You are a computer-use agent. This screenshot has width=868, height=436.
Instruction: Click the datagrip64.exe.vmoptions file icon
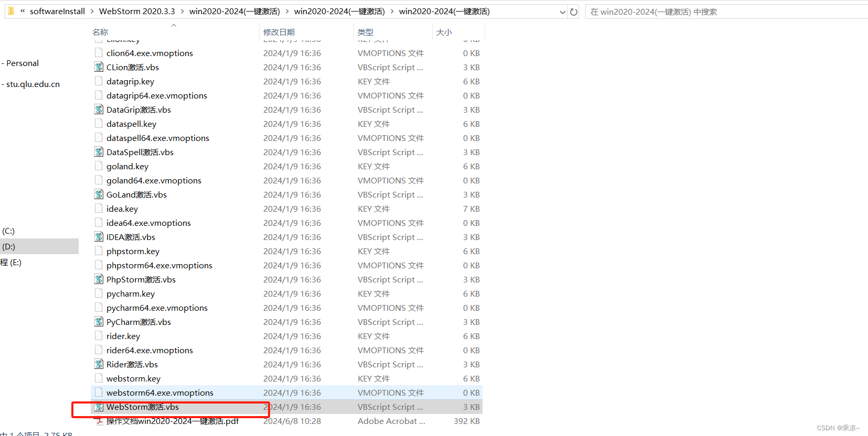pos(99,95)
